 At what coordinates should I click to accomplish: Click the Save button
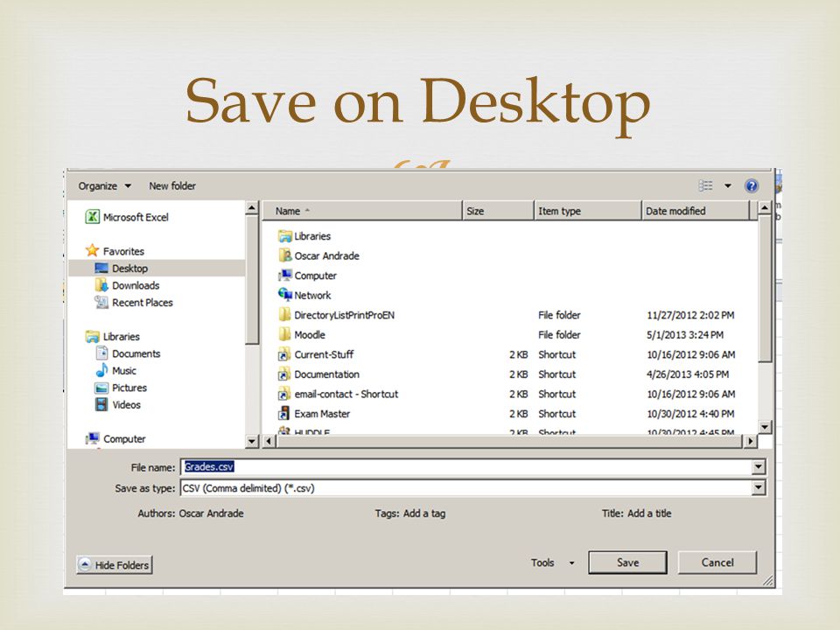(627, 563)
